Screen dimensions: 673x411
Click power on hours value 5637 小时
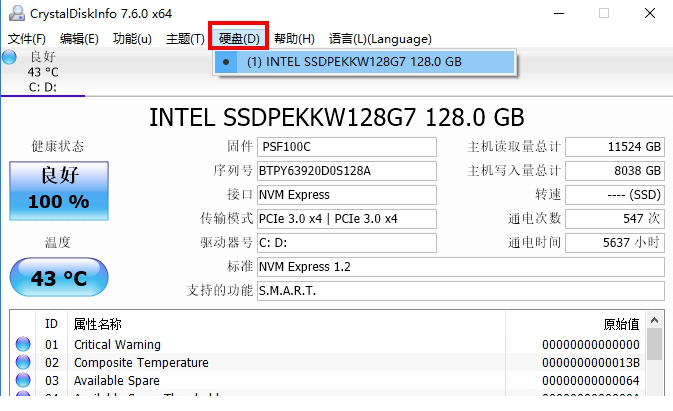click(615, 243)
